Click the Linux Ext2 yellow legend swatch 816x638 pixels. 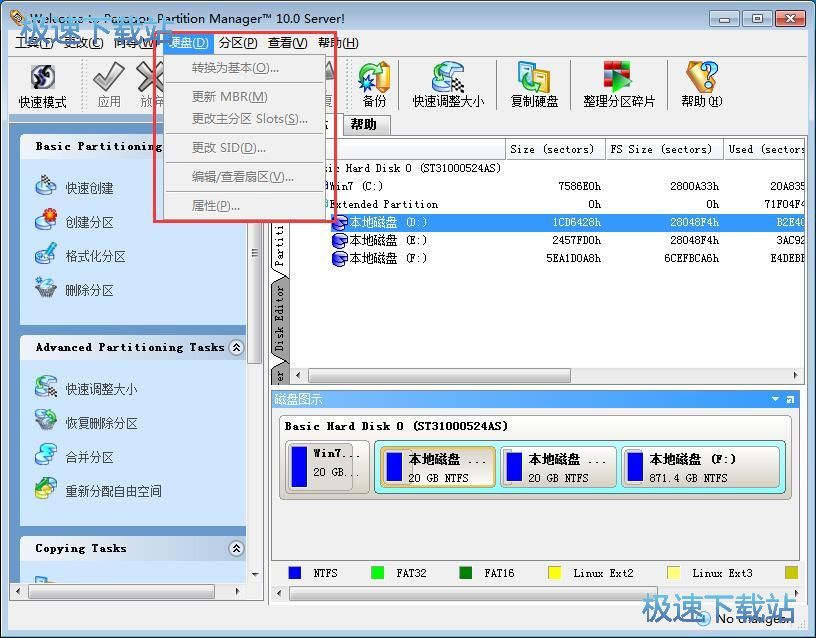pyautogui.click(x=555, y=573)
